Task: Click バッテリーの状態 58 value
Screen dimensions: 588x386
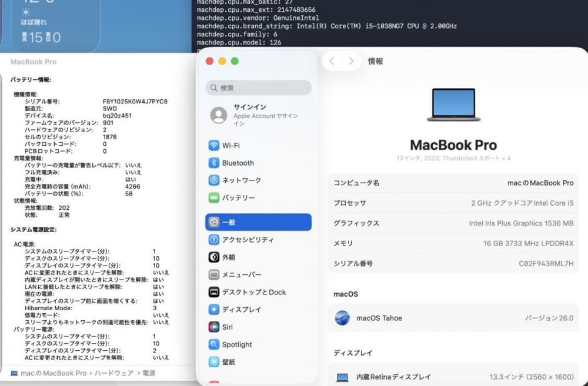Action: coord(129,194)
